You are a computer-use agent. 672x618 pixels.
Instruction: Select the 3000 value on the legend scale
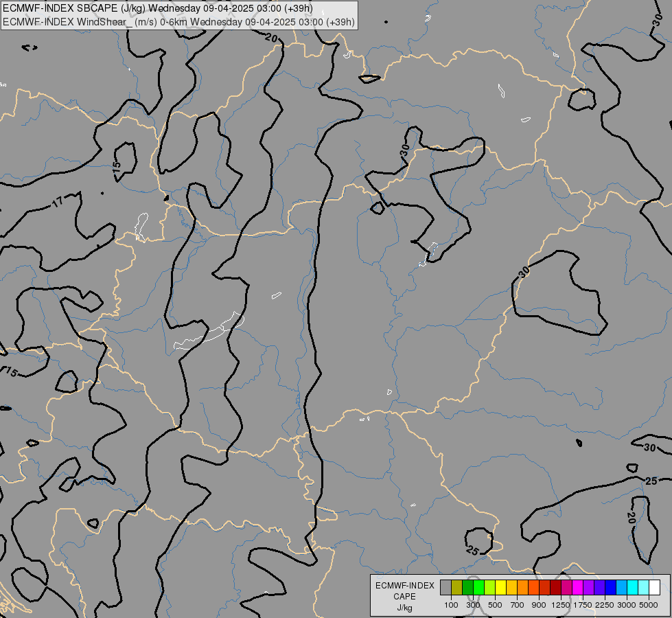627,605
